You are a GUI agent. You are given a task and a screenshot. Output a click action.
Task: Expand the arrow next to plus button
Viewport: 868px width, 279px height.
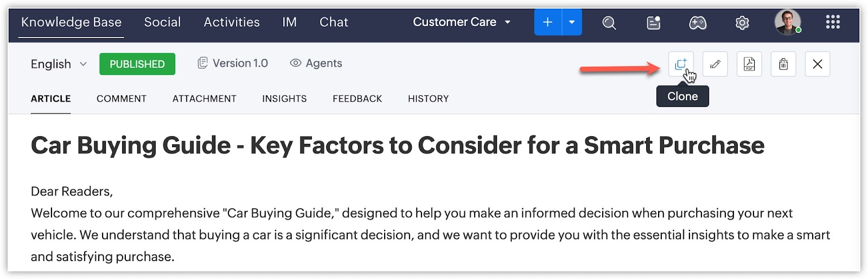pyautogui.click(x=572, y=22)
